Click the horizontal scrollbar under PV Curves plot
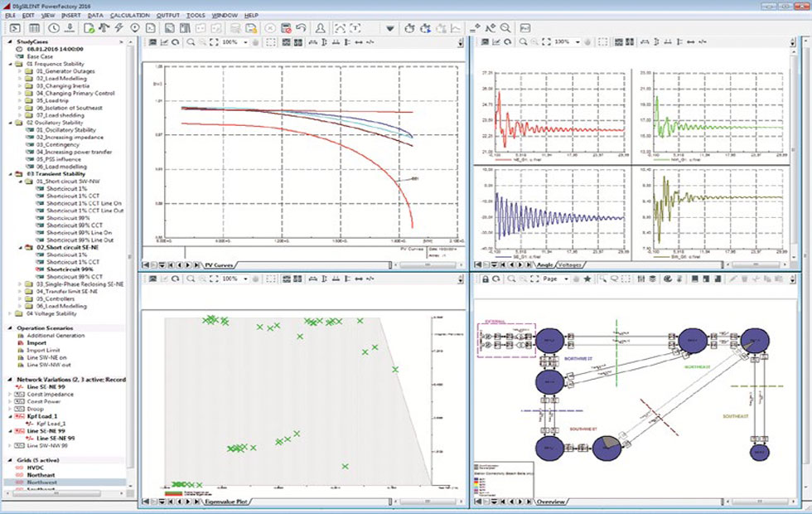The width and height of the screenshot is (812, 514). pyautogui.click(x=428, y=265)
